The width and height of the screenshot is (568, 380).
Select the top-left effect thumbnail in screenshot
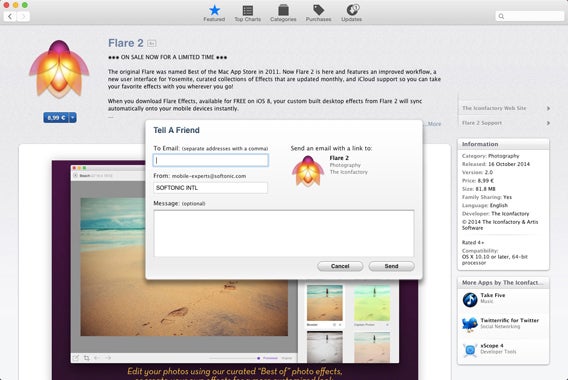point(325,303)
